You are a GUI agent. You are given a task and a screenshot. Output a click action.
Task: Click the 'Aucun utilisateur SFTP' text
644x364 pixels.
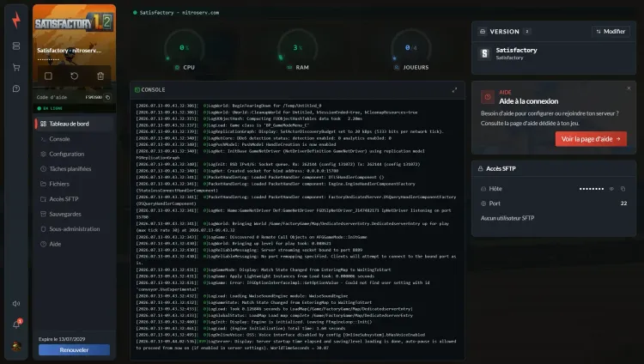point(507,218)
